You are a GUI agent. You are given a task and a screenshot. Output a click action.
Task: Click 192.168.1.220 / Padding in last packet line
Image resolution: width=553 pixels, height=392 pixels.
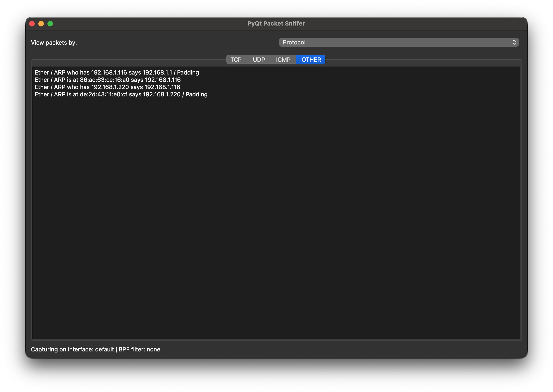pos(175,94)
